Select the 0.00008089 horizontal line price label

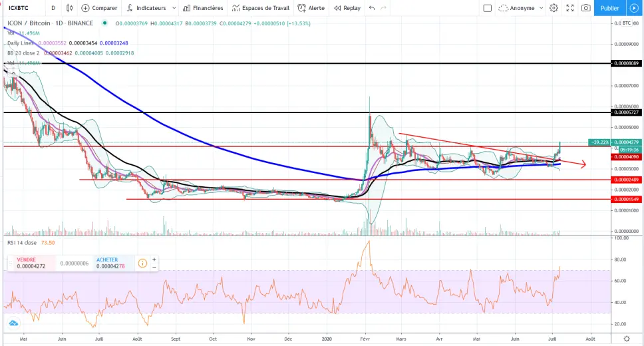click(626, 63)
